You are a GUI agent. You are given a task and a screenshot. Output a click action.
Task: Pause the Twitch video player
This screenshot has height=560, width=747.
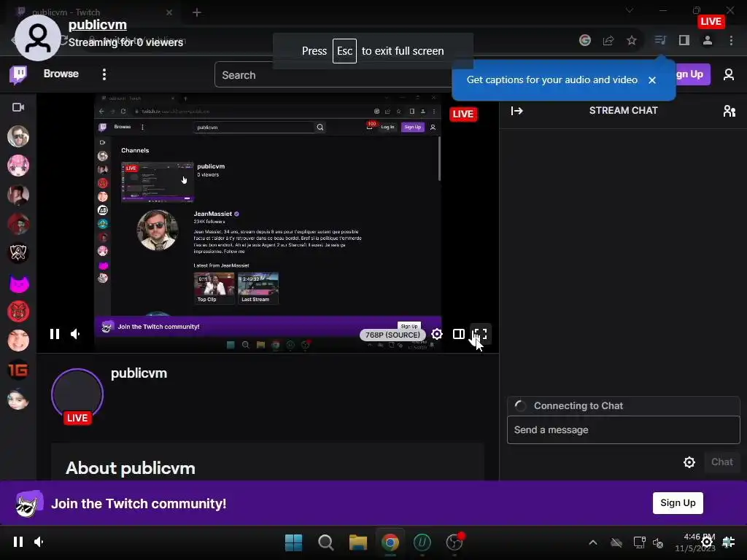[55, 334]
